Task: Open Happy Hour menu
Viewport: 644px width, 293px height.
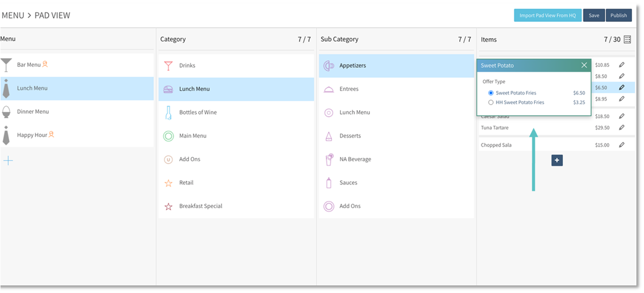Action: [x=32, y=135]
